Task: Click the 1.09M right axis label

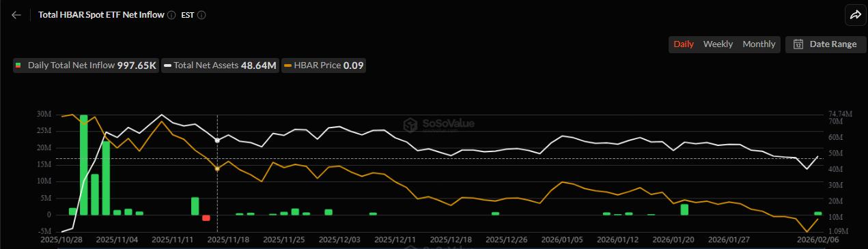Action: [x=837, y=231]
